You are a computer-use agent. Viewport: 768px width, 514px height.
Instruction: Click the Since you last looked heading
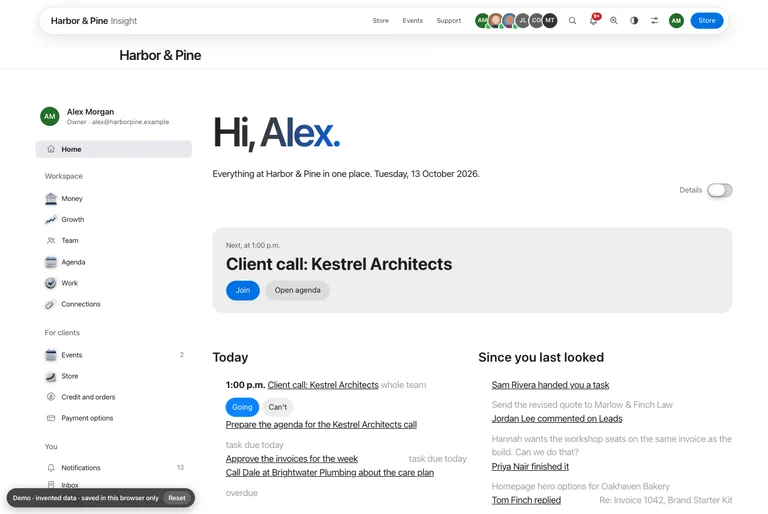point(541,357)
